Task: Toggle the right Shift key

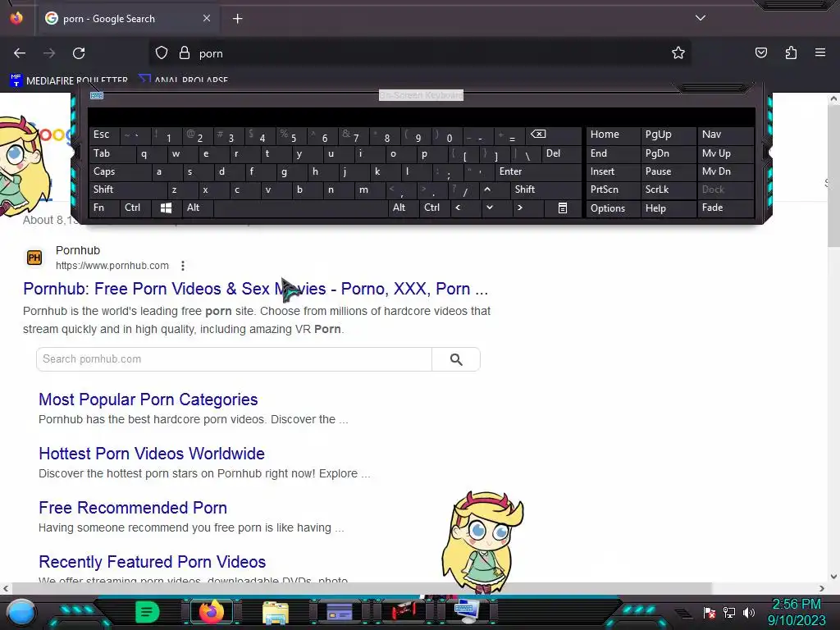Action: (x=546, y=189)
